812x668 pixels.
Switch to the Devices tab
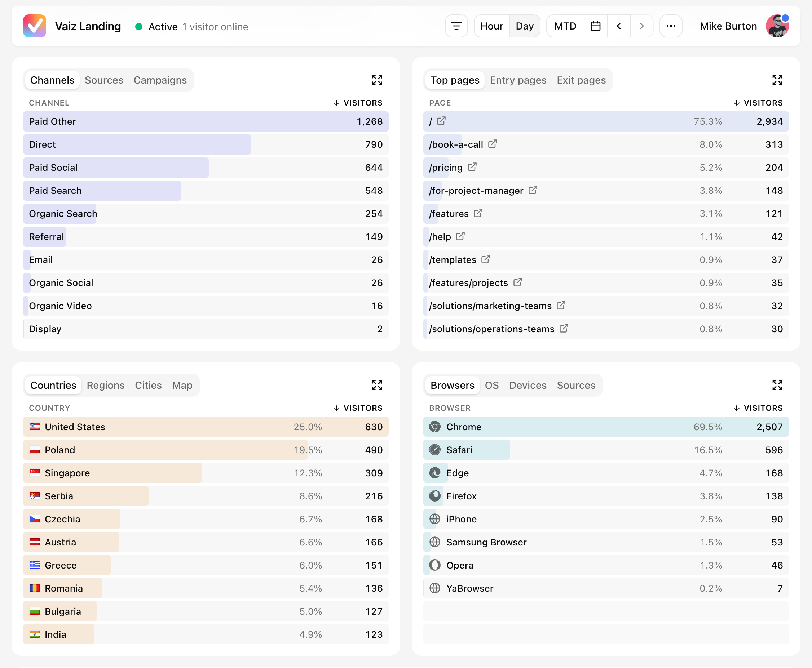coord(528,385)
